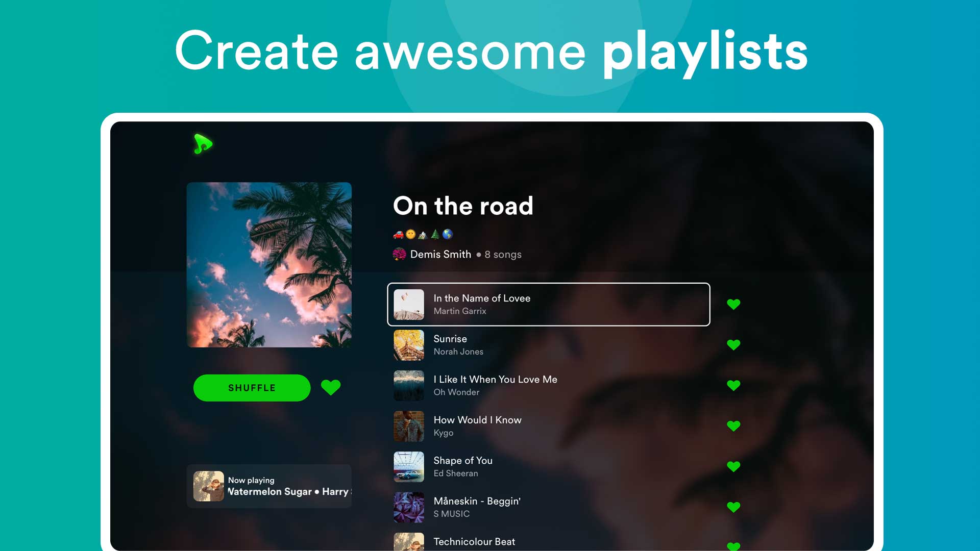Click the album art for In the Name of Lovee
The image size is (980, 551).
point(408,304)
